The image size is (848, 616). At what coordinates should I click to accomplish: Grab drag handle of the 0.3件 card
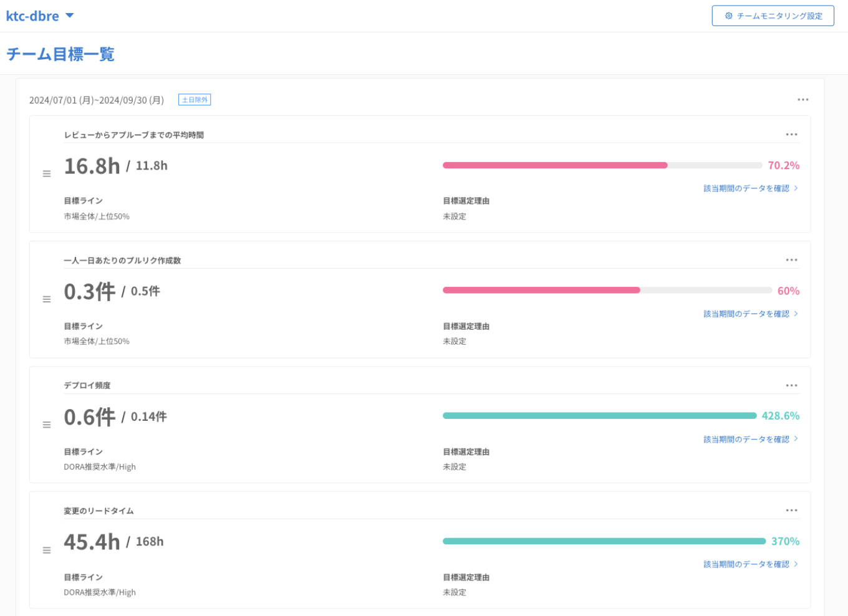point(47,299)
